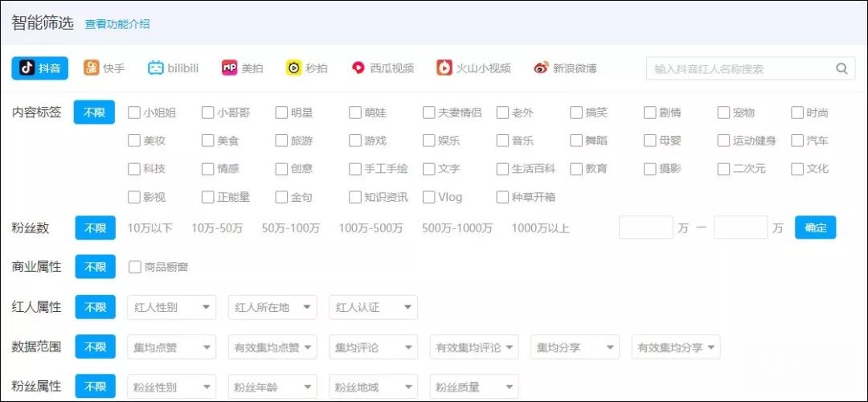Click the 抖音红人 name search field
The height and width of the screenshot is (402, 868).
[738, 69]
